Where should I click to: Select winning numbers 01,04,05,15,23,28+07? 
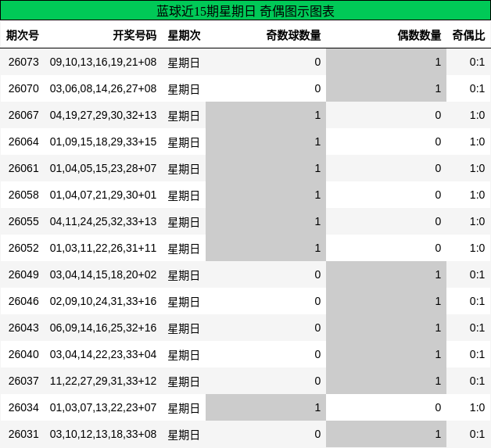pyautogui.click(x=103, y=168)
